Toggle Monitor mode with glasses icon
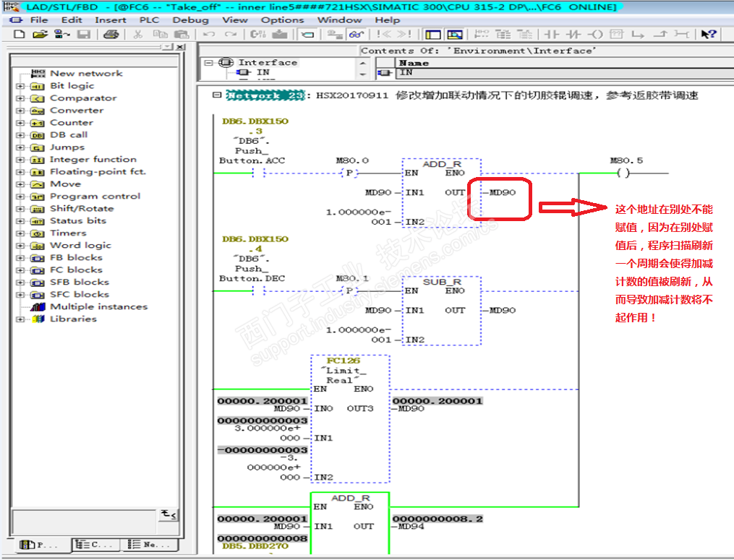 [x=357, y=34]
